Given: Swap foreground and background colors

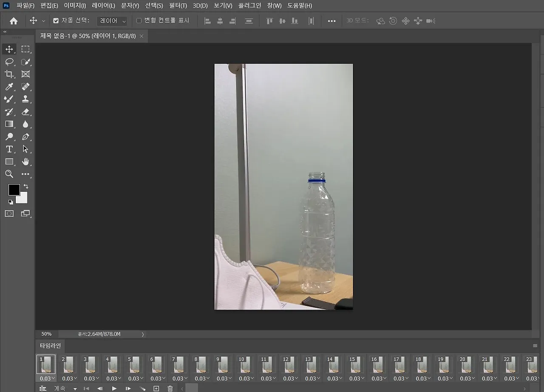Looking at the screenshot, I should point(25,186).
